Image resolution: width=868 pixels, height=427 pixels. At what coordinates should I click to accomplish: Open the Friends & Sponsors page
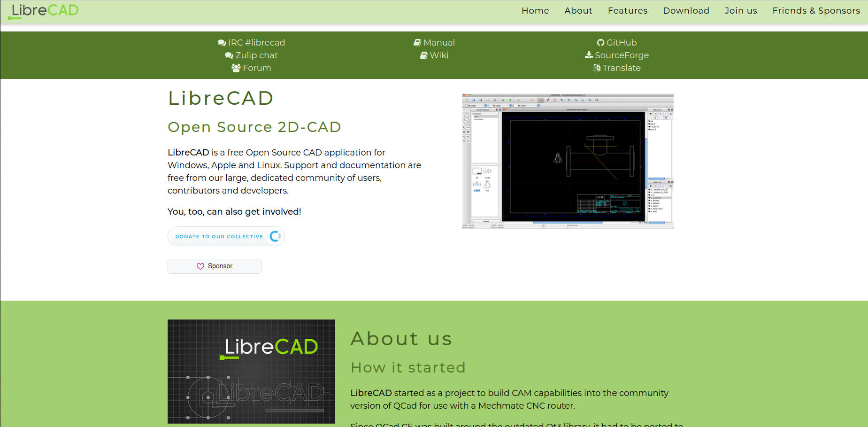tap(816, 10)
